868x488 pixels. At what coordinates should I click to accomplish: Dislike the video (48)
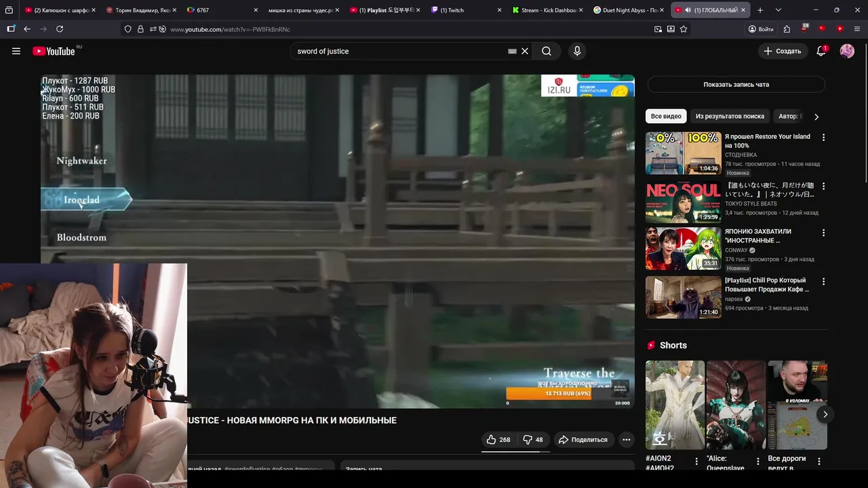pyautogui.click(x=533, y=440)
